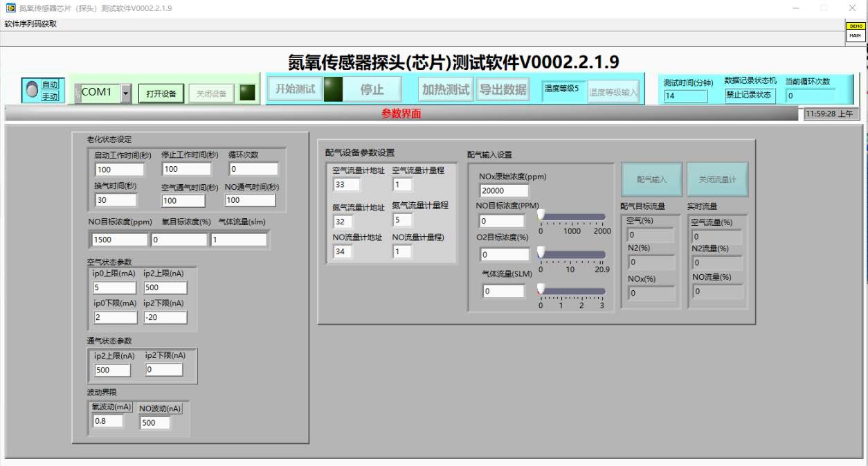The image size is (868, 466).
Task: Click the 打开设备 button
Action: click(x=161, y=93)
